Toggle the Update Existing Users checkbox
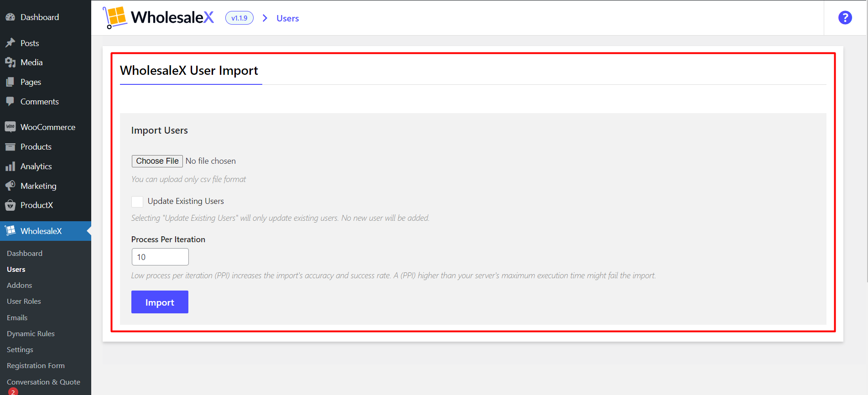Image resolution: width=868 pixels, height=395 pixels. (137, 201)
